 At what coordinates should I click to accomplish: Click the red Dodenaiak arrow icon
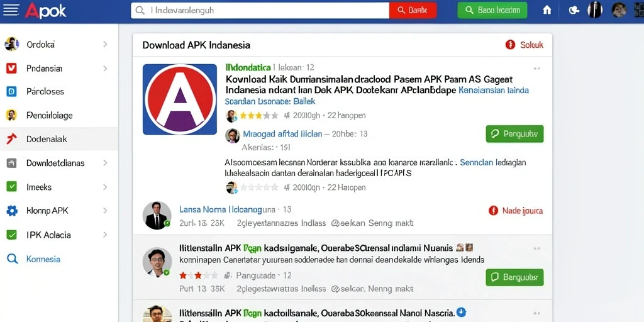[x=11, y=139]
